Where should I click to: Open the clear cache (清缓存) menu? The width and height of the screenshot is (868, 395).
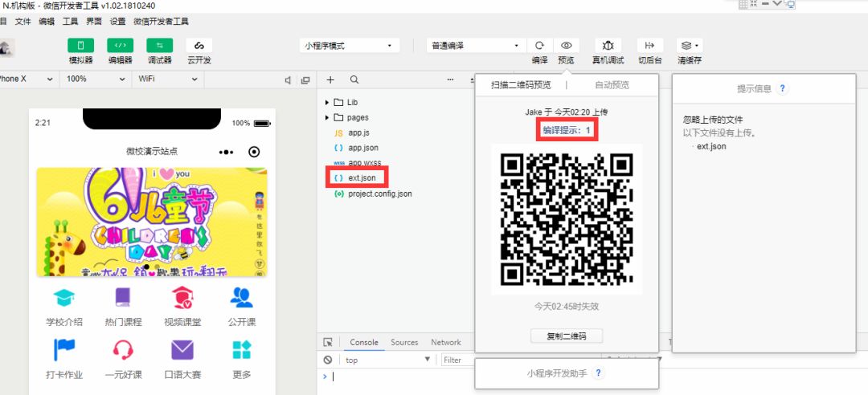pos(690,46)
